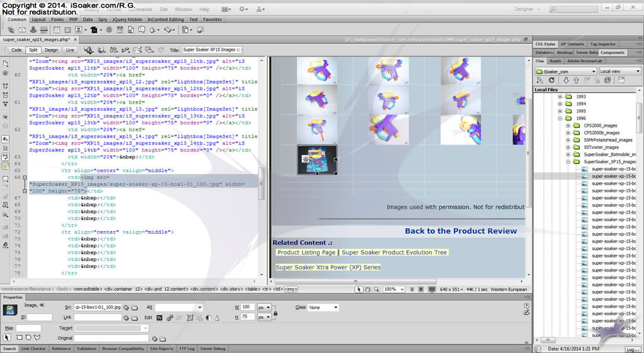This screenshot has height=353, width=644.
Task: Select the Rectangle Hotspot tool
Action: tap(19, 338)
